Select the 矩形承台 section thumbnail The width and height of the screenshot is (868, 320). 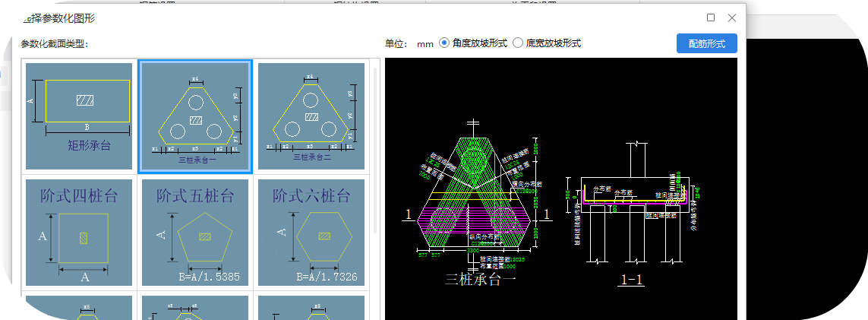[x=79, y=116]
